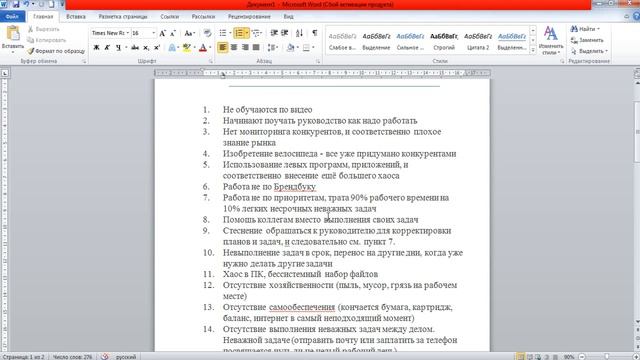
Task: Switch to the Рассылки (Mailings) tab
Action: pos(203,17)
